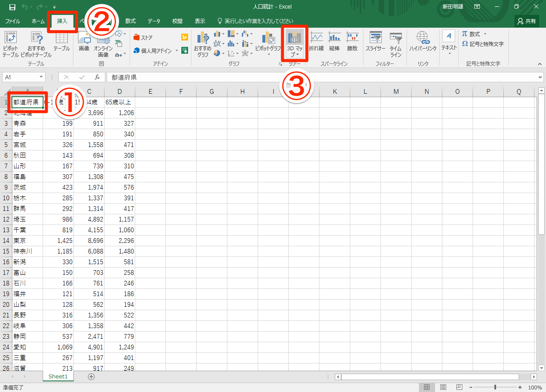Add a new sheet with plus button

pyautogui.click(x=91, y=377)
